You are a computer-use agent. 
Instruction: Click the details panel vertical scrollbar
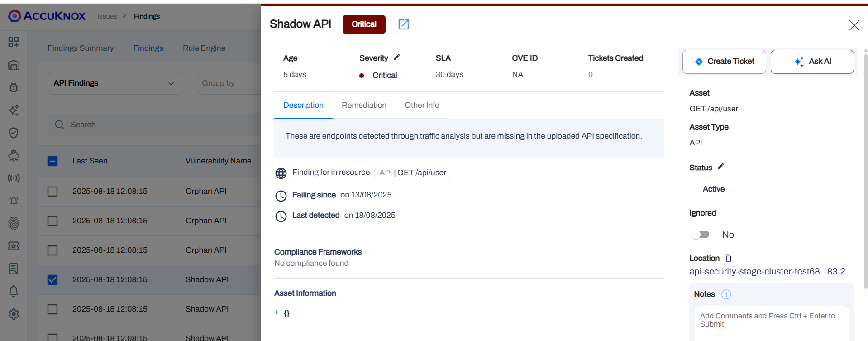pos(865,168)
